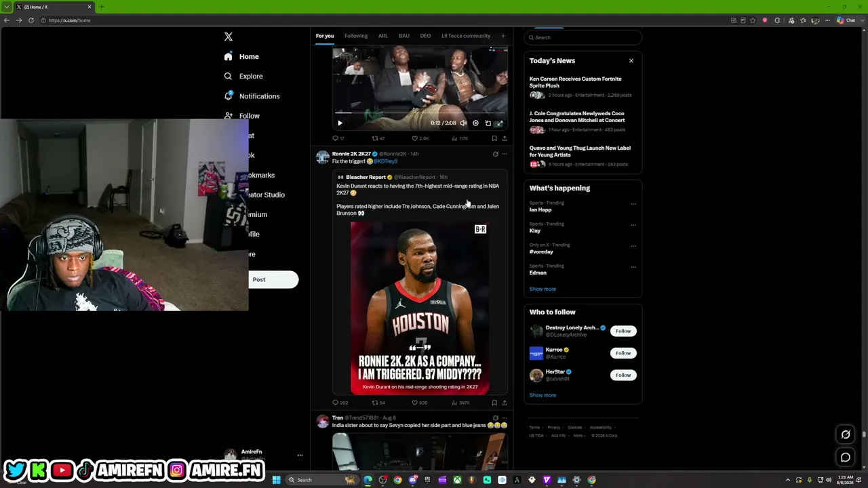Open more options for #voreday trend
Image resolution: width=868 pixels, height=488 pixels.
(633, 246)
